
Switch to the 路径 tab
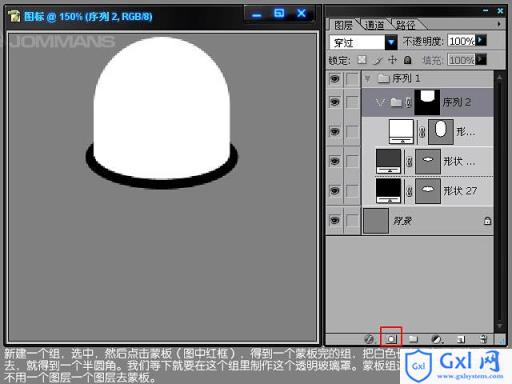(405, 25)
